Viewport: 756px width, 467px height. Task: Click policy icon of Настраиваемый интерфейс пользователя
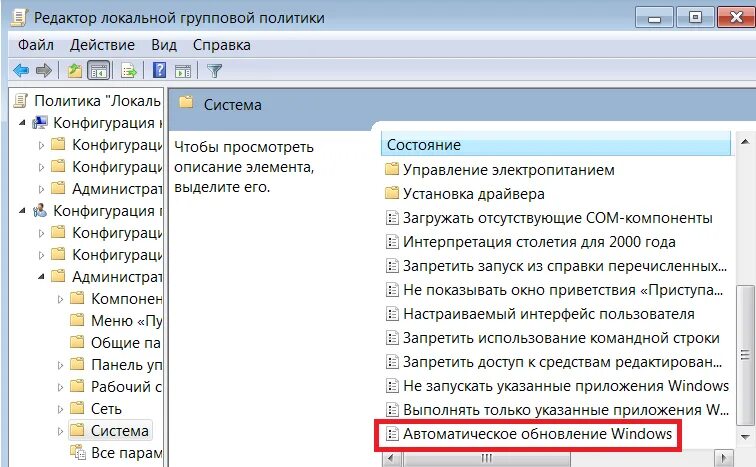[x=392, y=314]
